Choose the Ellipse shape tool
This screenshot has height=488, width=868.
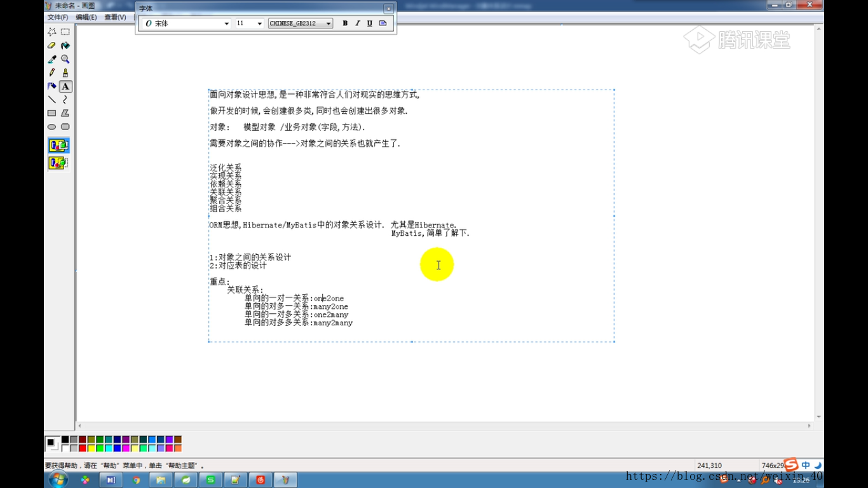pos(52,126)
